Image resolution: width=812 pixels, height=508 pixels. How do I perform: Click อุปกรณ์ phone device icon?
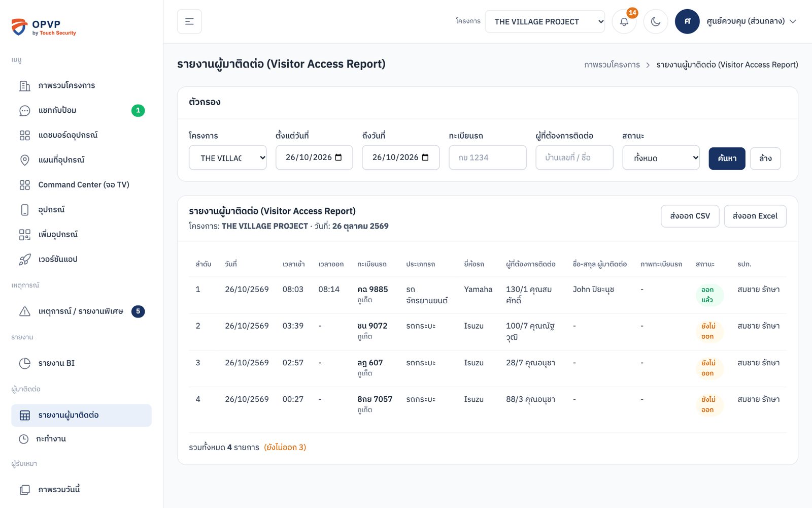[x=24, y=210]
